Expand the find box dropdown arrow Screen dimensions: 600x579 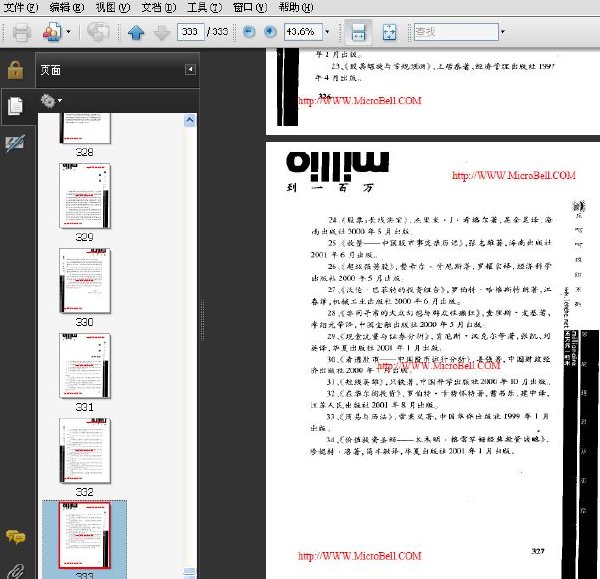(503, 32)
